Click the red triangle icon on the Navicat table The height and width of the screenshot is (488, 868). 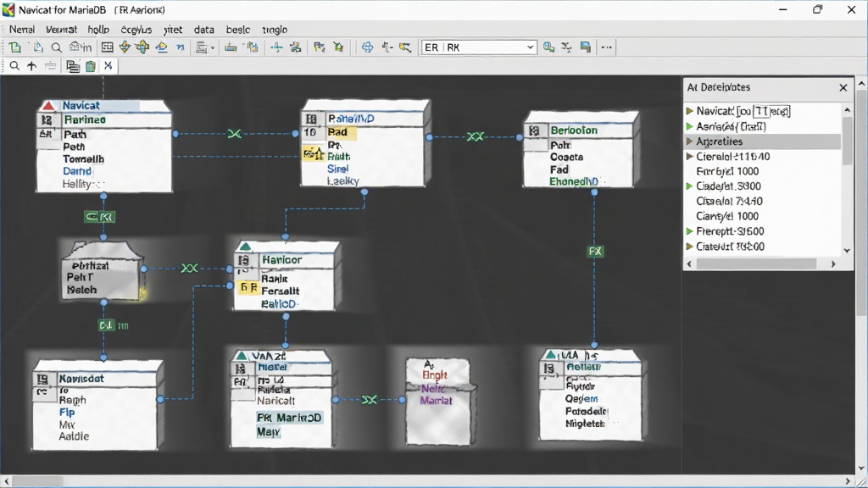click(48, 105)
